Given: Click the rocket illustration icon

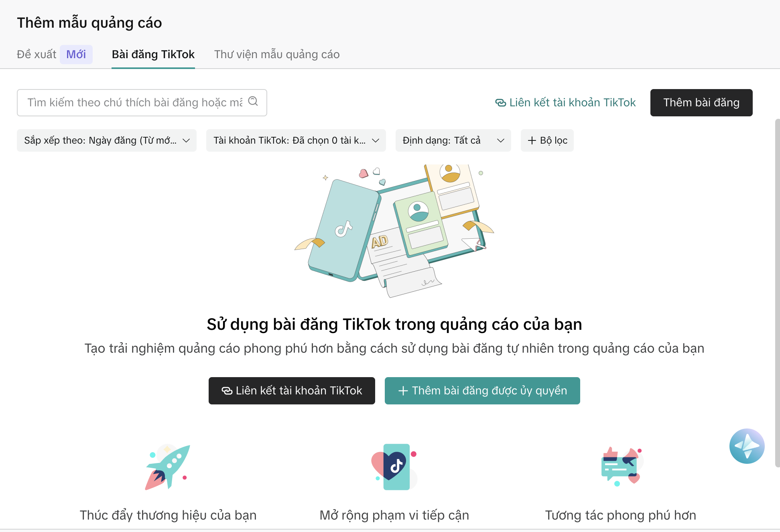Looking at the screenshot, I should 168,467.
